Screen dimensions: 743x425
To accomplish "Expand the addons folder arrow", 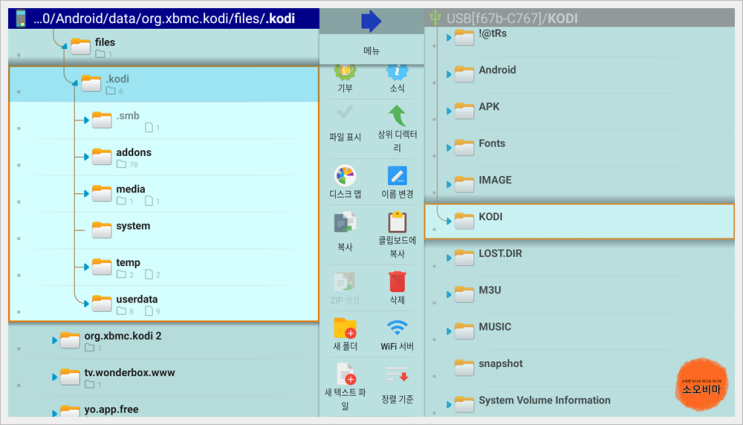I will click(x=86, y=157).
